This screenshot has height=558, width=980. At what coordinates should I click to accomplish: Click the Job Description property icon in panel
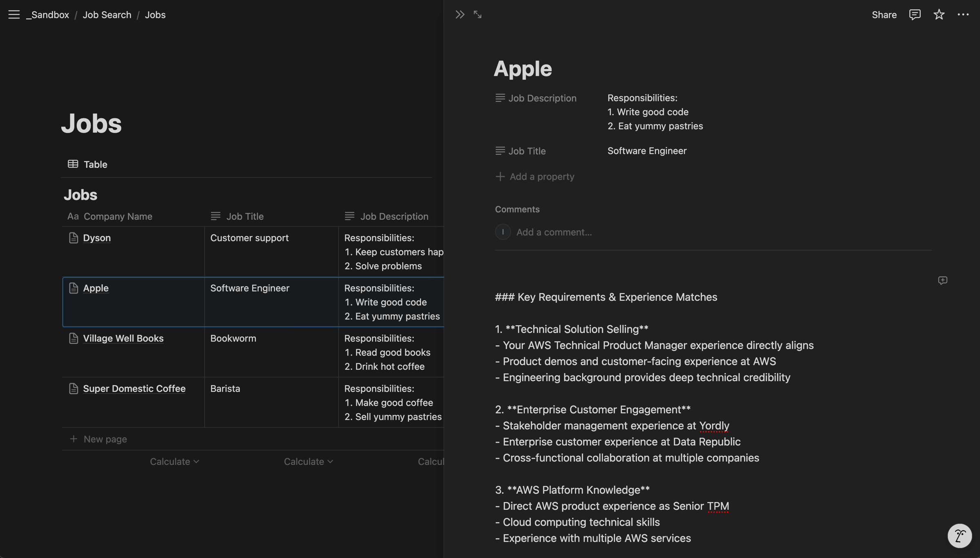pos(500,98)
